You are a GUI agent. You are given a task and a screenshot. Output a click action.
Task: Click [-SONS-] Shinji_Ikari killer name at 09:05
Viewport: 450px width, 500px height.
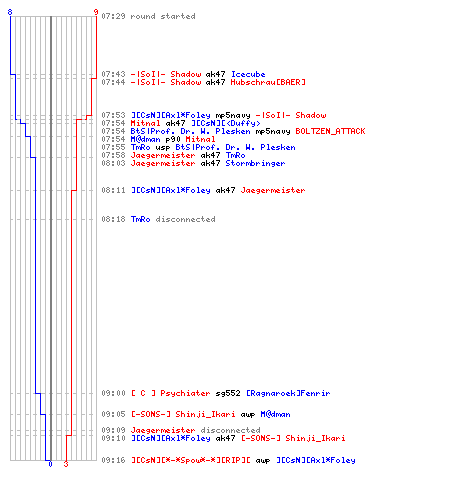tap(183, 414)
